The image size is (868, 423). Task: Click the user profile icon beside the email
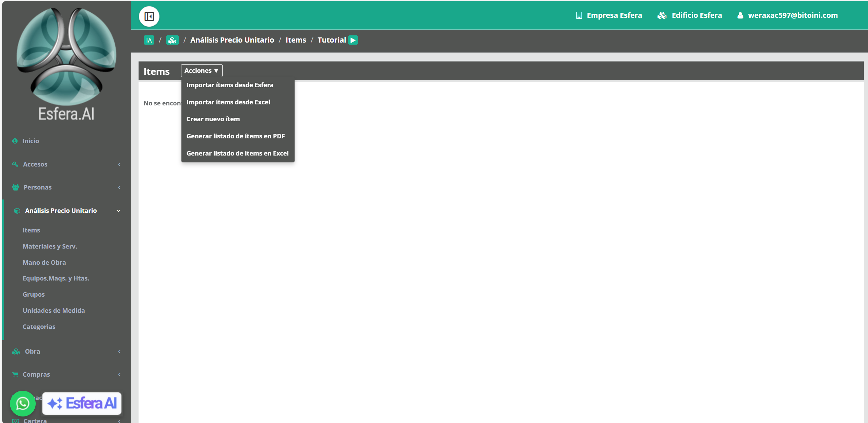click(x=740, y=15)
